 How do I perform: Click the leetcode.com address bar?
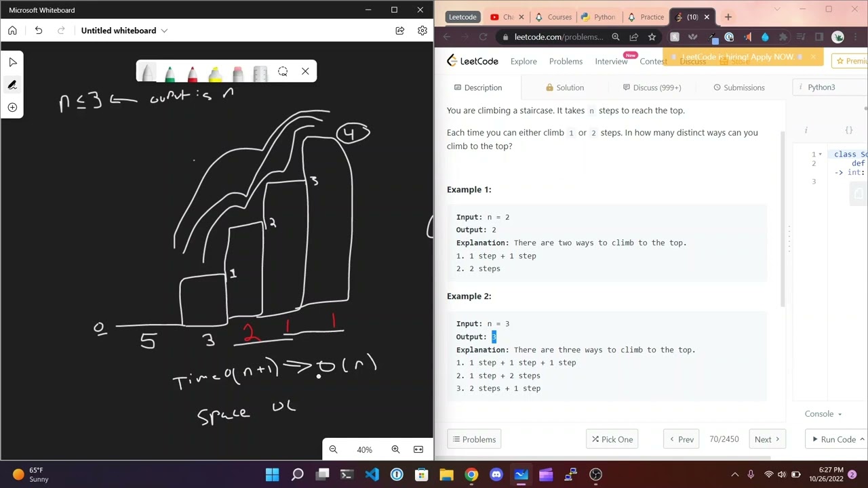coord(559,37)
